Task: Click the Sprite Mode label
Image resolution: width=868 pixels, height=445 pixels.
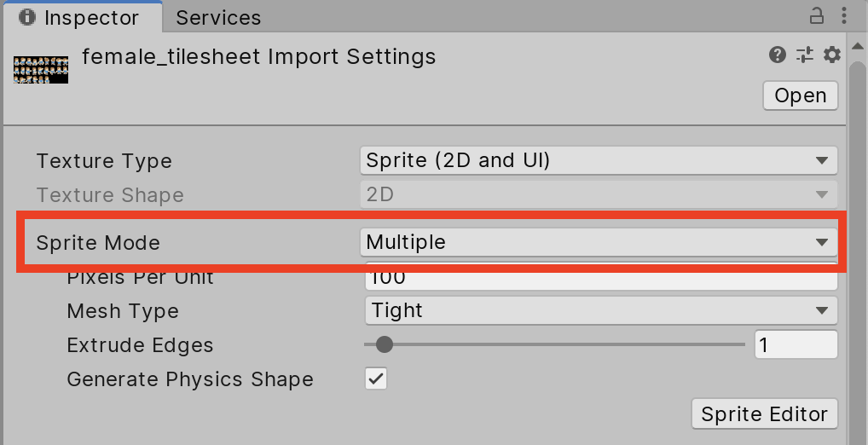Action: point(98,243)
